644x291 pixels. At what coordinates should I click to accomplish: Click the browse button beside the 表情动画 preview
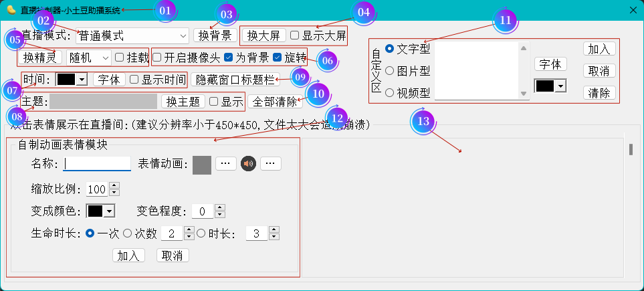(x=225, y=164)
